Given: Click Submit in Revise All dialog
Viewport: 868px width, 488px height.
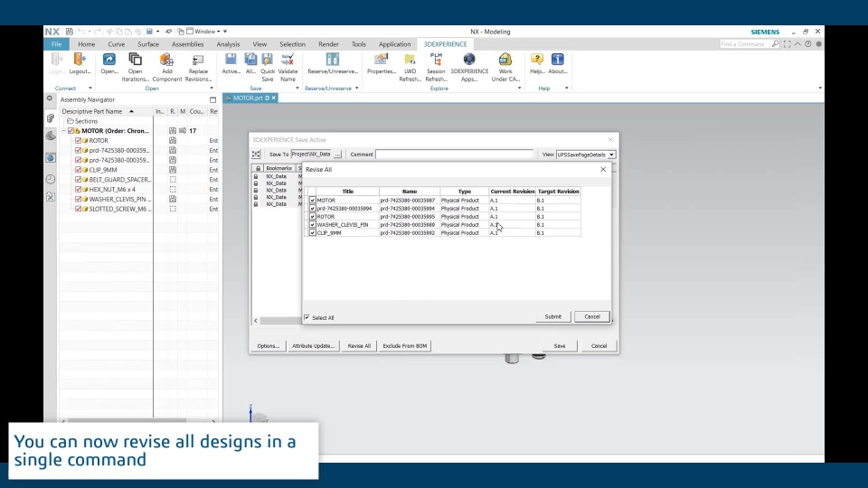Looking at the screenshot, I should coord(553,317).
